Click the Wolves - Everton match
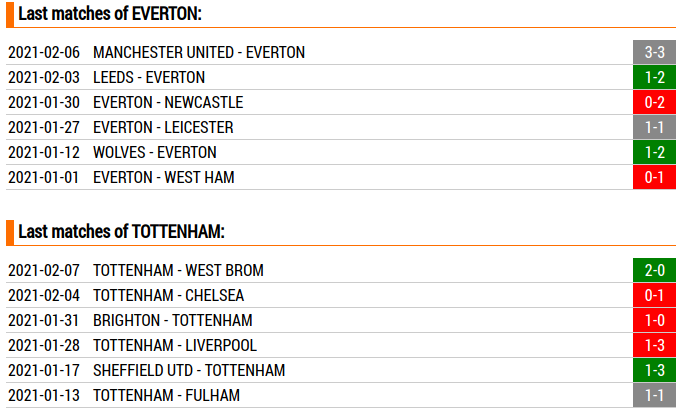The image size is (685, 410). 154,152
